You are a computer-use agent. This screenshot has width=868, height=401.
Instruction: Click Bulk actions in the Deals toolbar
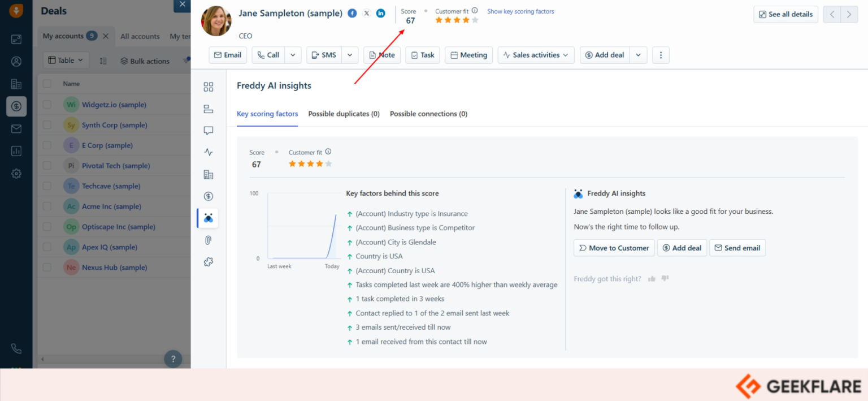(145, 61)
